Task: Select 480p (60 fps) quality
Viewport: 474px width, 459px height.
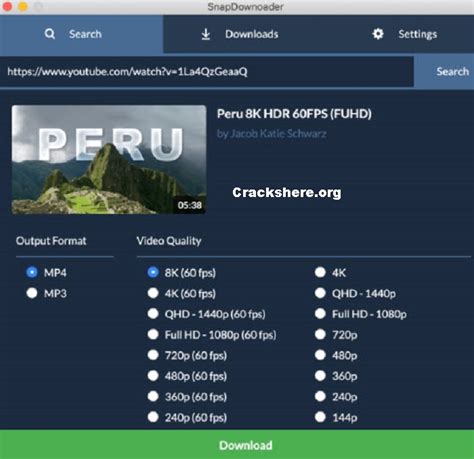Action: click(153, 376)
